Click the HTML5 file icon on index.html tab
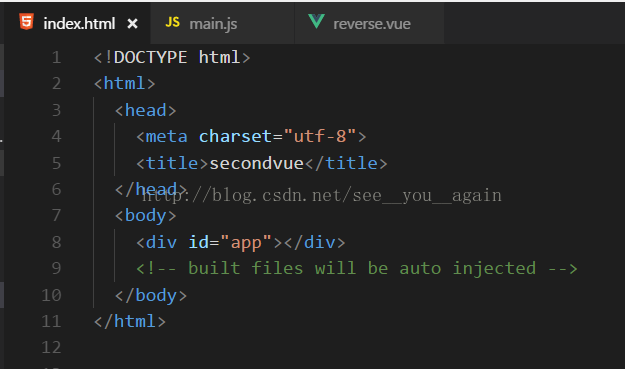This screenshot has width=625, height=369. point(27,22)
